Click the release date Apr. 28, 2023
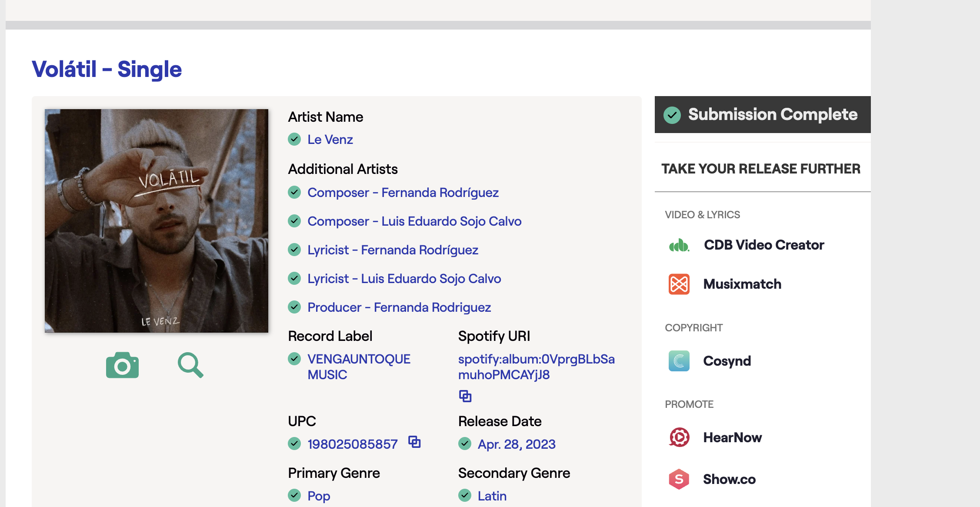 tap(517, 444)
